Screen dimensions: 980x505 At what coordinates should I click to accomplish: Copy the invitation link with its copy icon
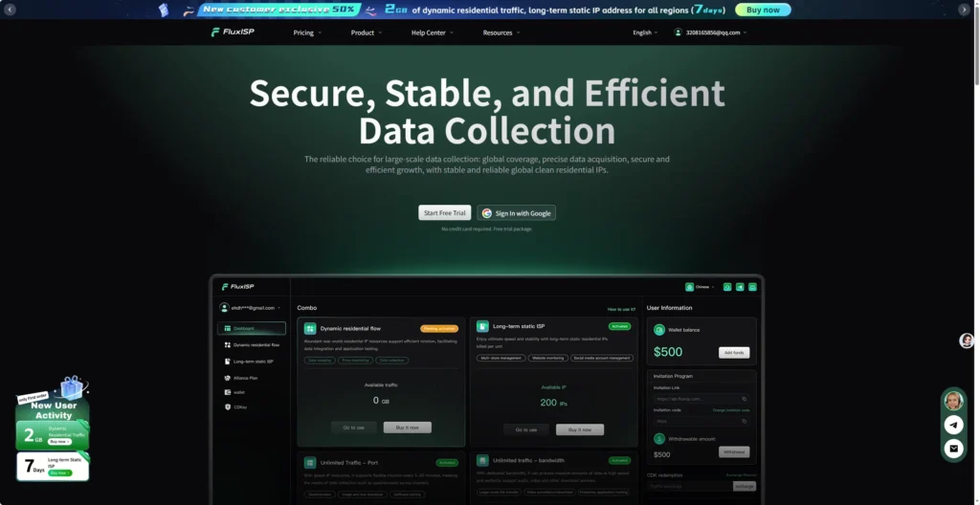coord(744,399)
